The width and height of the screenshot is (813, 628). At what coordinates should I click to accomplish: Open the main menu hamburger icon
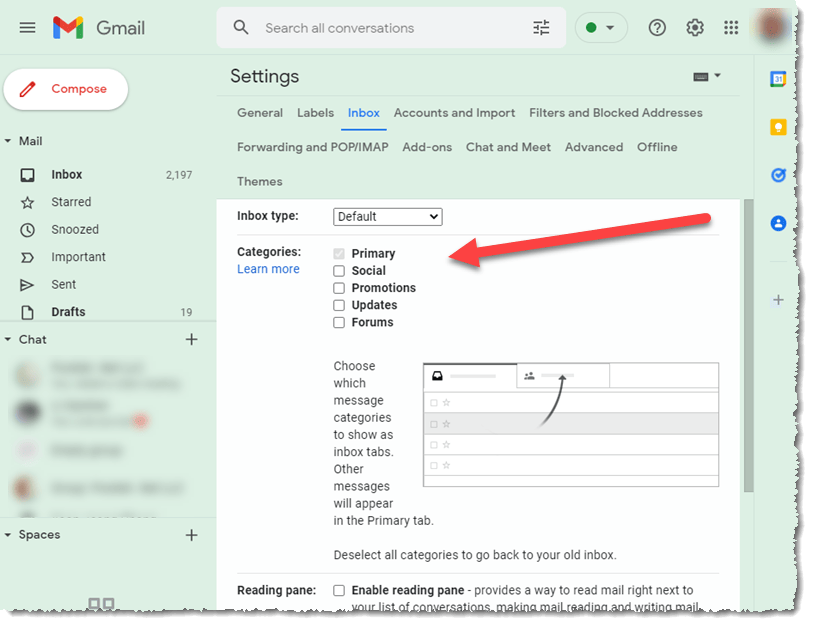point(27,28)
